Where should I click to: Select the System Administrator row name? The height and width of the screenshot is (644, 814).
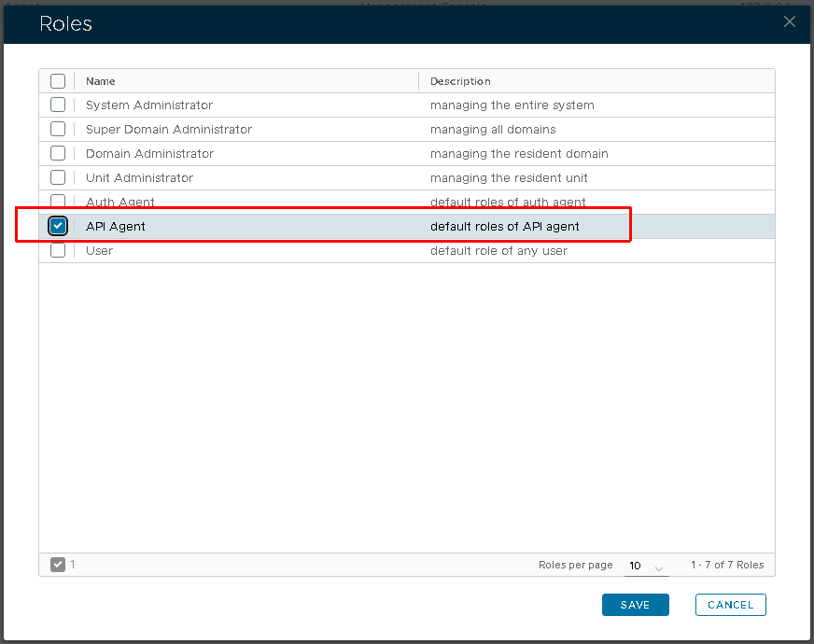pyautogui.click(x=149, y=105)
